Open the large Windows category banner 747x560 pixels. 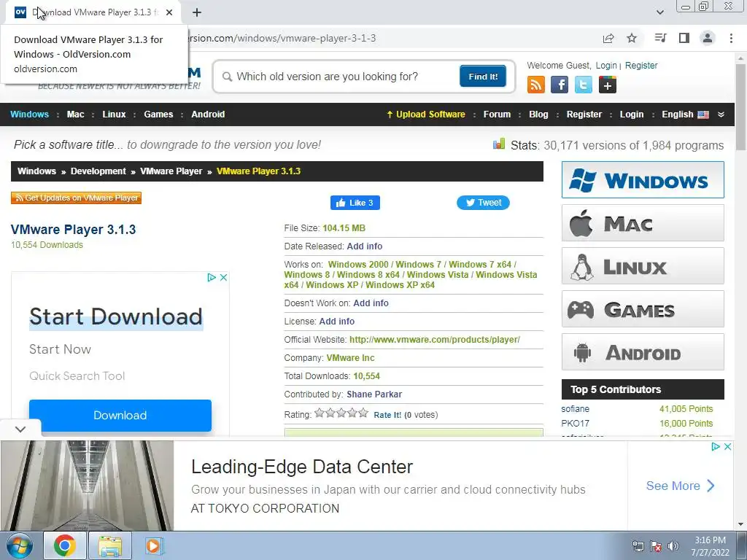643,180
